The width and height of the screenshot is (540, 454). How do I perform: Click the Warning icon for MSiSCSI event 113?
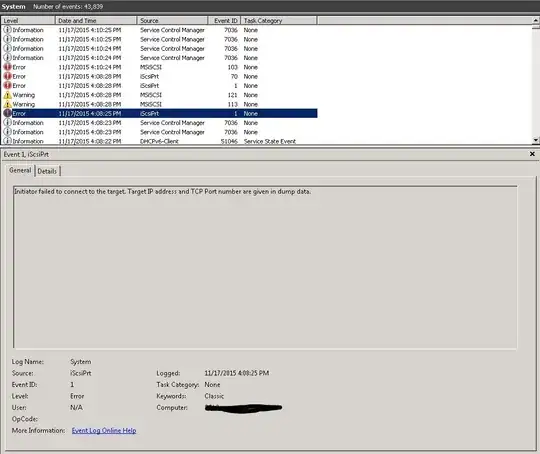pyautogui.click(x=7, y=104)
